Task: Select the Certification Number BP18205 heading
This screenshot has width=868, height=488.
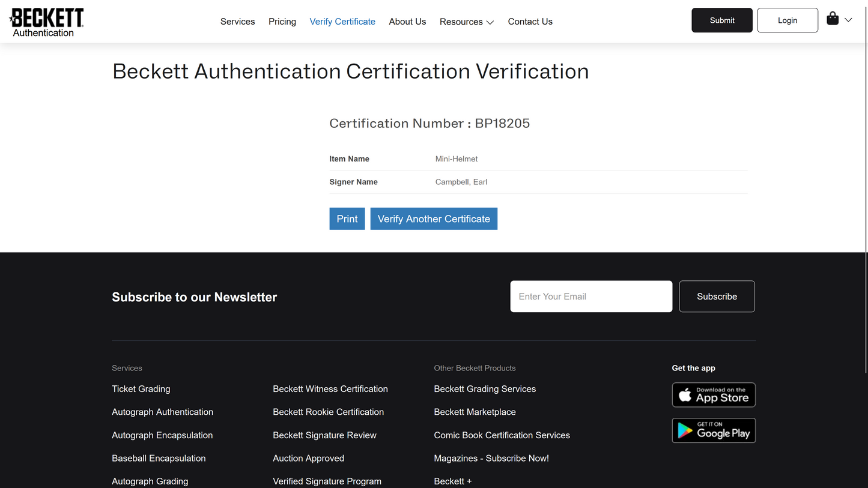Action: point(429,123)
